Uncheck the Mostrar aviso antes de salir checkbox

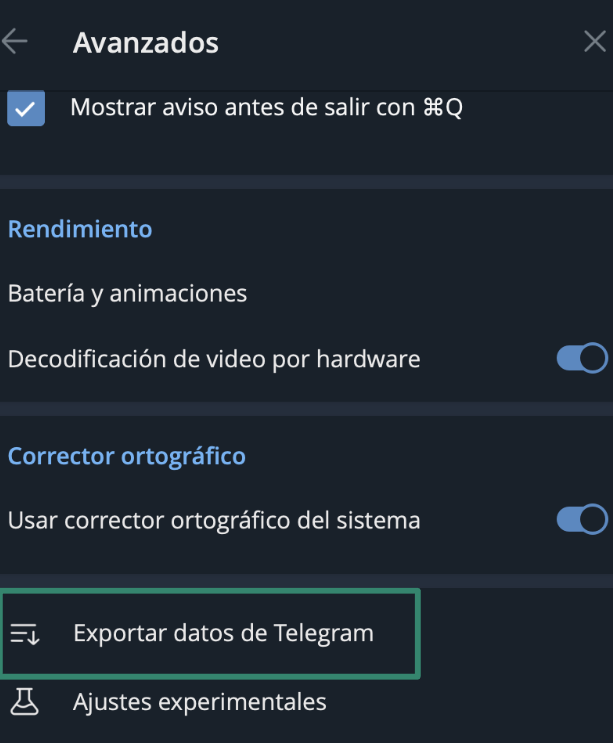26,108
